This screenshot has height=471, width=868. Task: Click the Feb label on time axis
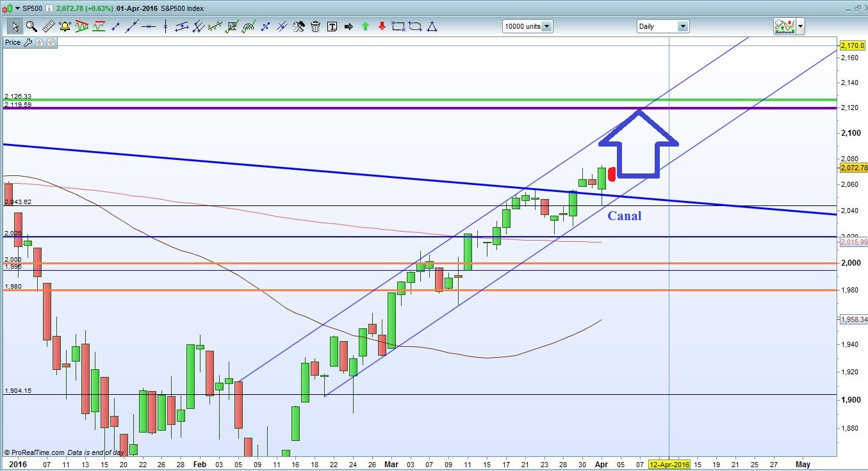tap(201, 464)
